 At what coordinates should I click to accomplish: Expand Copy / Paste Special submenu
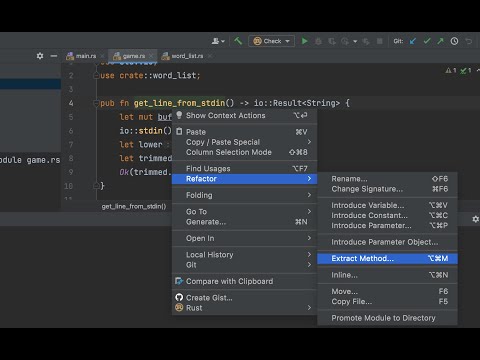point(244,142)
